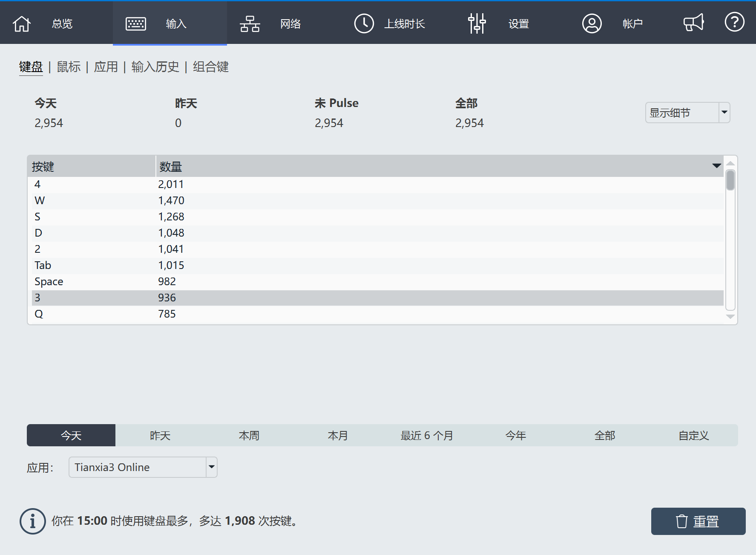Switch to the 鼠标 sub-tab
756x555 pixels.
[x=69, y=67]
